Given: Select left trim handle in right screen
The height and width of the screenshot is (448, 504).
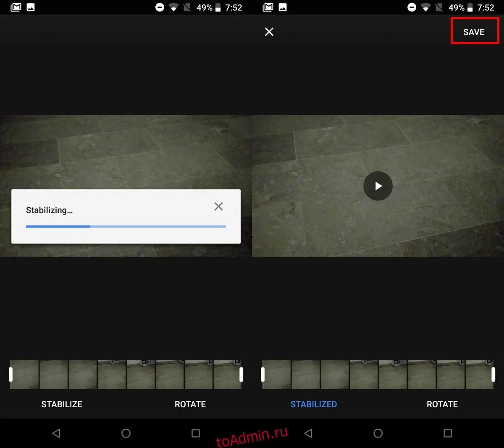Looking at the screenshot, I should (263, 375).
